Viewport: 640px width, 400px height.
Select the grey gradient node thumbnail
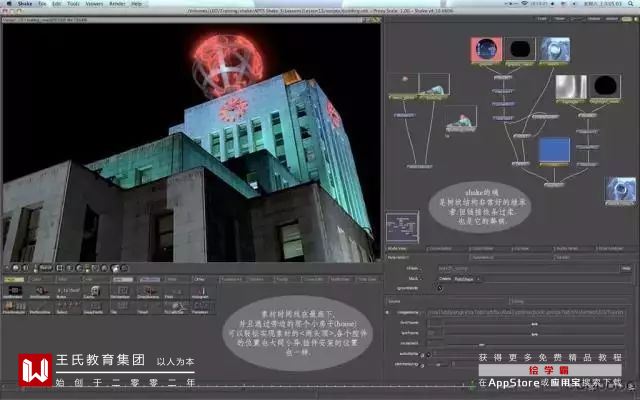[571, 87]
